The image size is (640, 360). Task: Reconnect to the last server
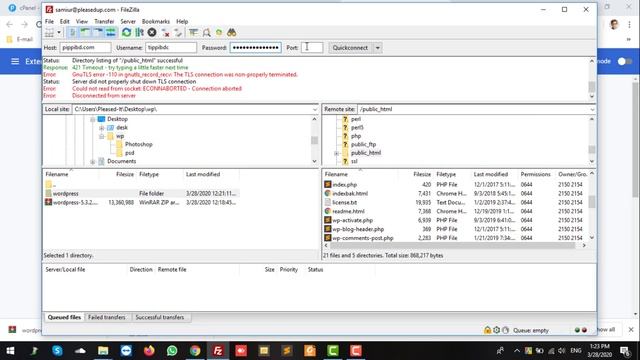178,33
